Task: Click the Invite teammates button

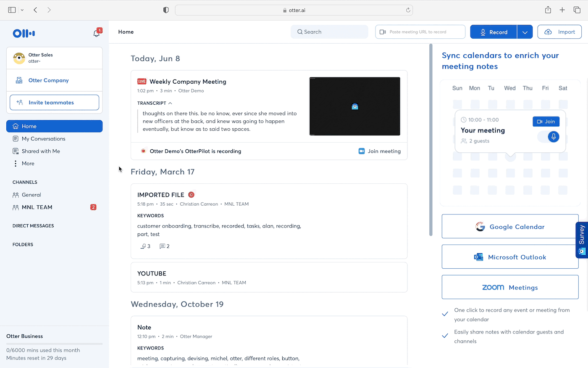Action: click(x=54, y=103)
